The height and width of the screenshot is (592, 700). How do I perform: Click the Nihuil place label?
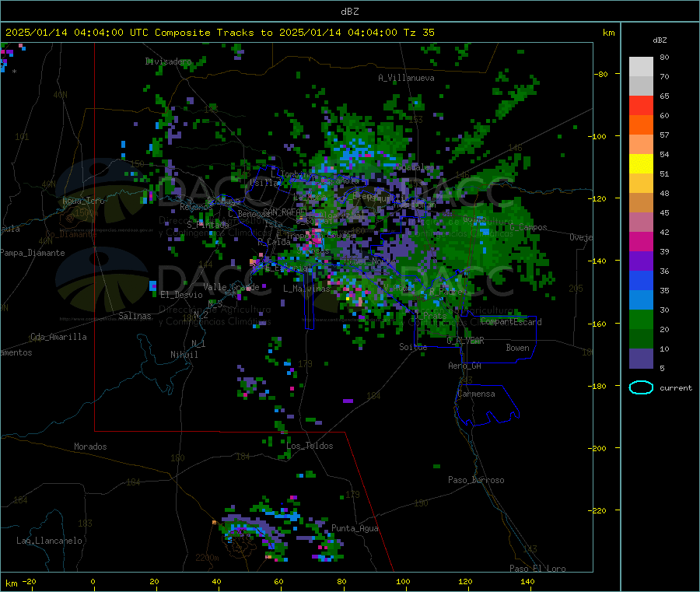tap(184, 355)
